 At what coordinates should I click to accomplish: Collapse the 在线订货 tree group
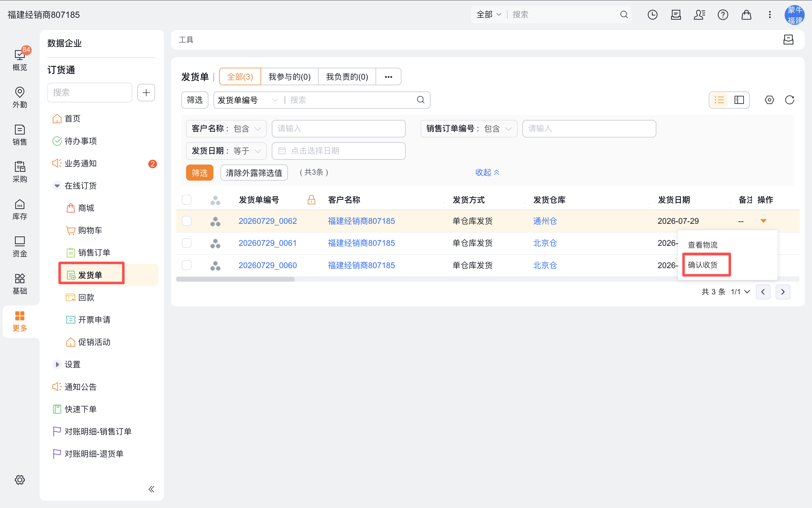(x=57, y=186)
